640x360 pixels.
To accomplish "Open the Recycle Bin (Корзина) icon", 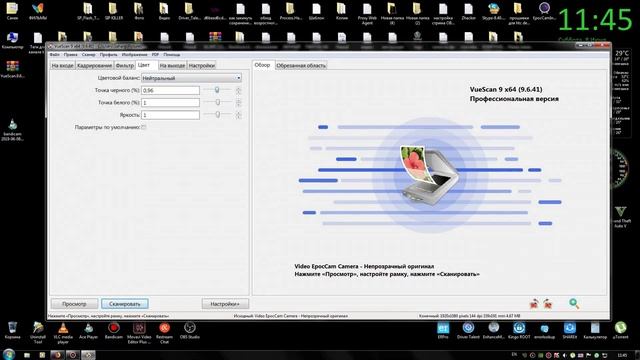I will [12, 330].
